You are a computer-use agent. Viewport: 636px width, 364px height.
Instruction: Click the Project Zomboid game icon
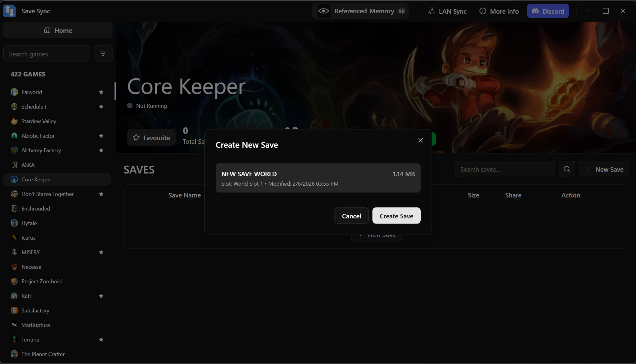[14, 281]
